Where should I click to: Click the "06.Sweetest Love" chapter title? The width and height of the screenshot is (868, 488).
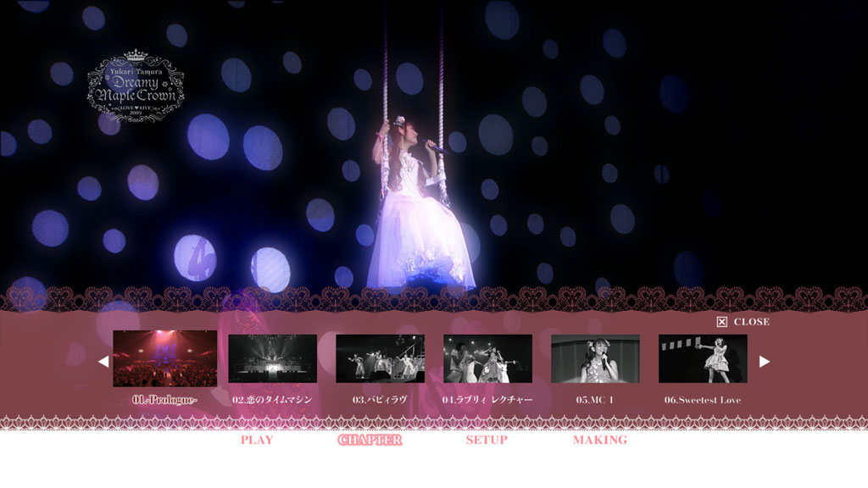[x=703, y=400]
